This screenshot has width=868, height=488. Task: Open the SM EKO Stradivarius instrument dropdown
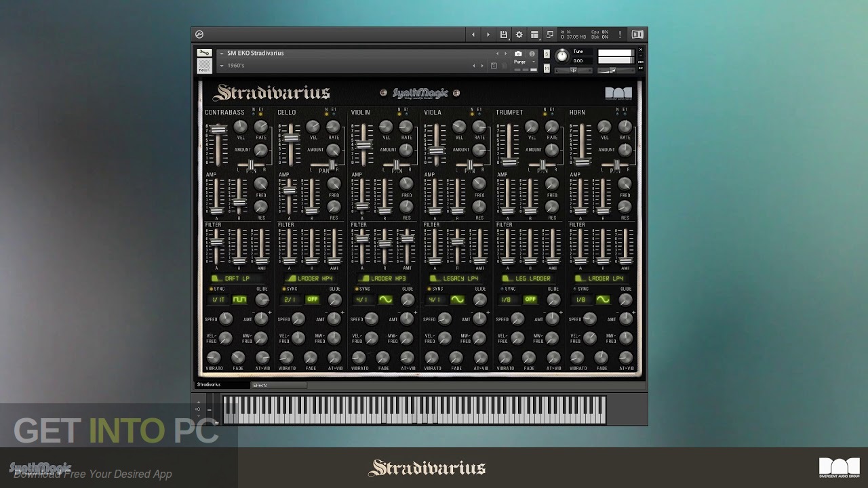[x=221, y=54]
